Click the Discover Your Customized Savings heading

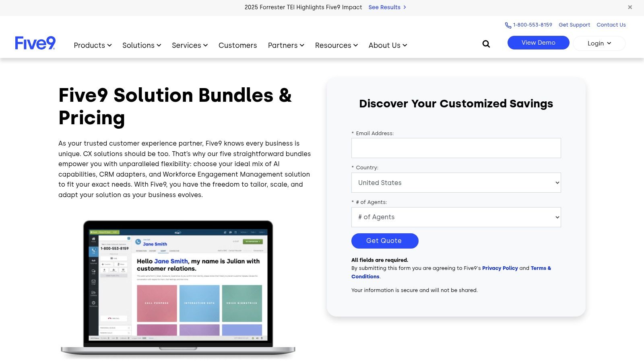point(456,104)
